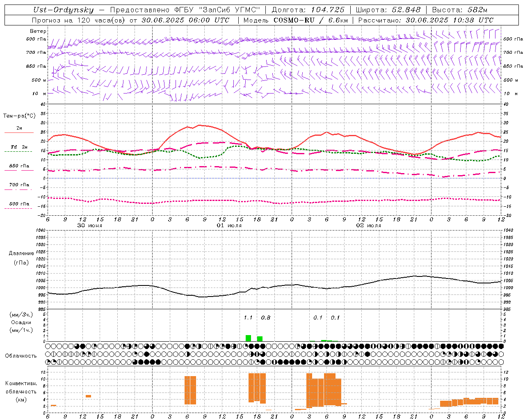Click the Давление pressure panel label
Viewport: 525px width, 420px height.
[x=21, y=253]
